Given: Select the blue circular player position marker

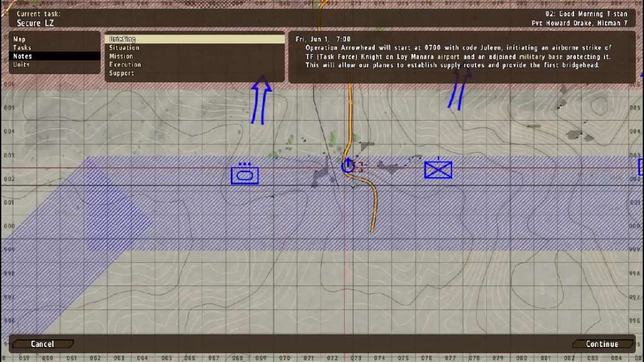Looking at the screenshot, I should [348, 166].
